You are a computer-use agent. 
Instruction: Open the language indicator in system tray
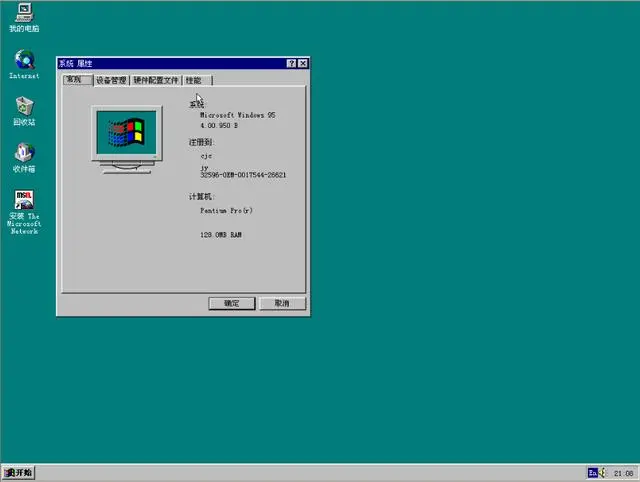(x=593, y=473)
